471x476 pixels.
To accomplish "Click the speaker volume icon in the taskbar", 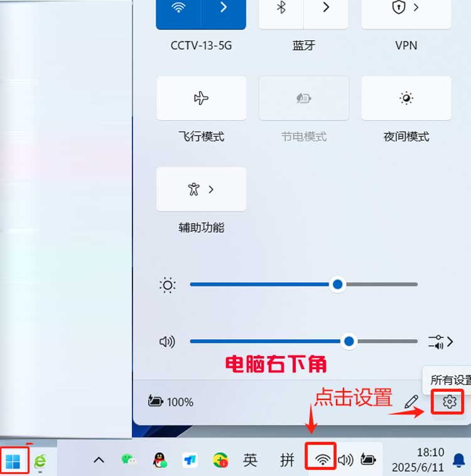I will (x=345, y=460).
